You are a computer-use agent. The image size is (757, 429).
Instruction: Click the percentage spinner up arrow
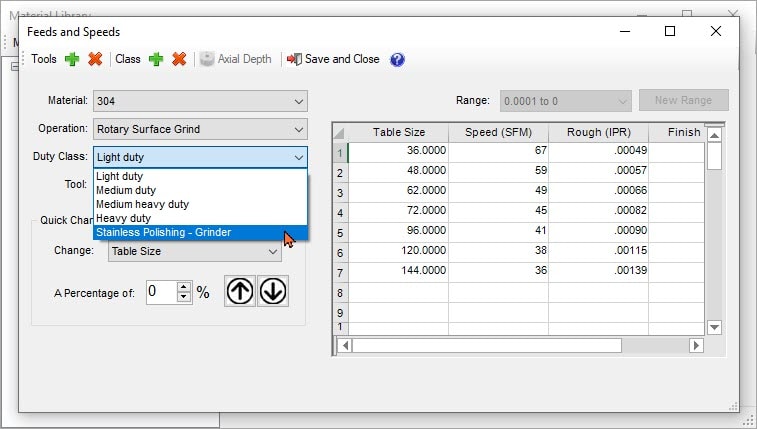tap(183, 287)
